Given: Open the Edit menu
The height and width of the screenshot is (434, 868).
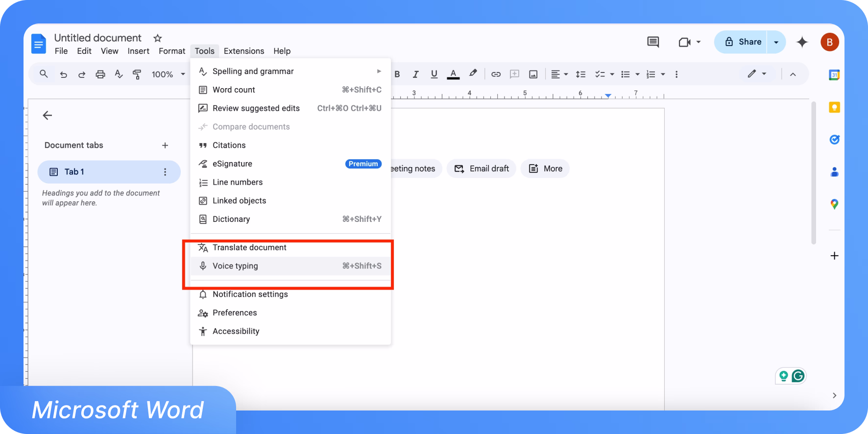Looking at the screenshot, I should (x=84, y=51).
